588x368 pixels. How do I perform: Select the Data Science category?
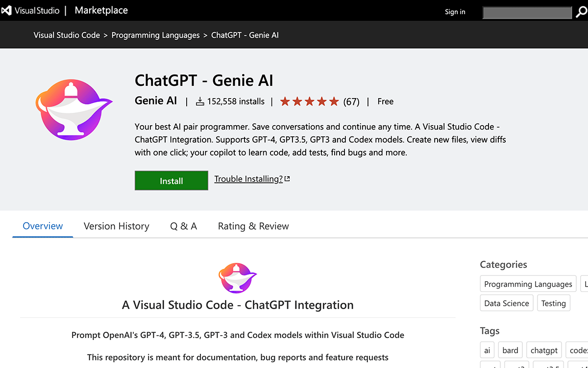pos(506,303)
